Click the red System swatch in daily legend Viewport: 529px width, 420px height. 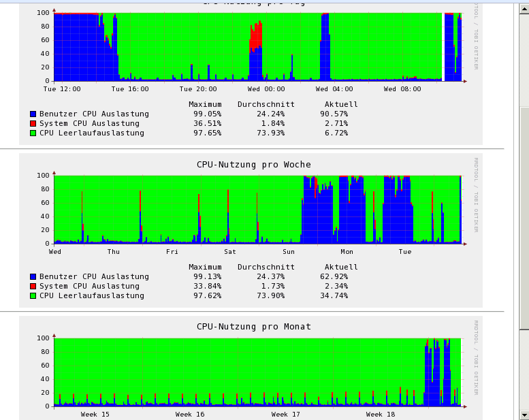[x=33, y=124]
